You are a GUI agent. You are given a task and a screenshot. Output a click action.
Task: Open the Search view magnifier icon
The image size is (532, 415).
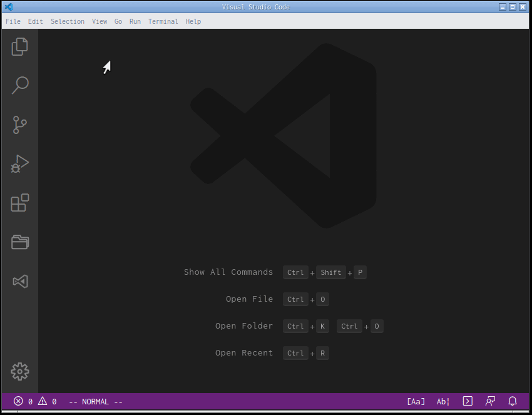pyautogui.click(x=20, y=85)
